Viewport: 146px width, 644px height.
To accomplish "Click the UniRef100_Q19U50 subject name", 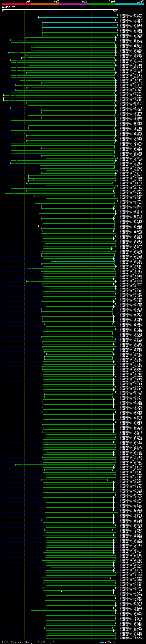I will point(131,148).
